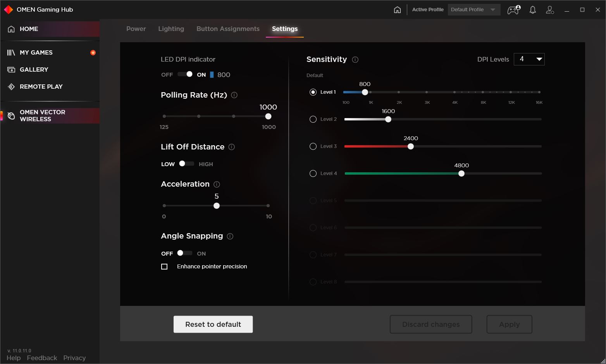
Task: Click the Apply button
Action: 509,325
